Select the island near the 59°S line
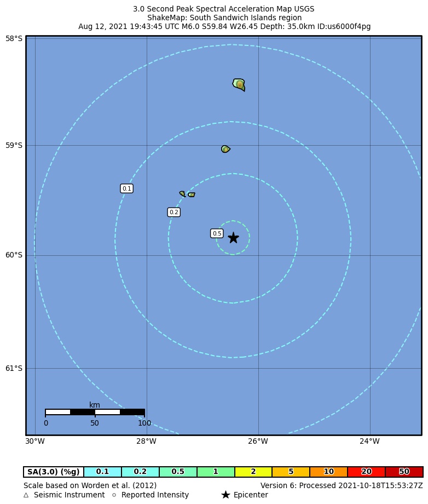Viewport: 428px width, 504px height. (225, 149)
